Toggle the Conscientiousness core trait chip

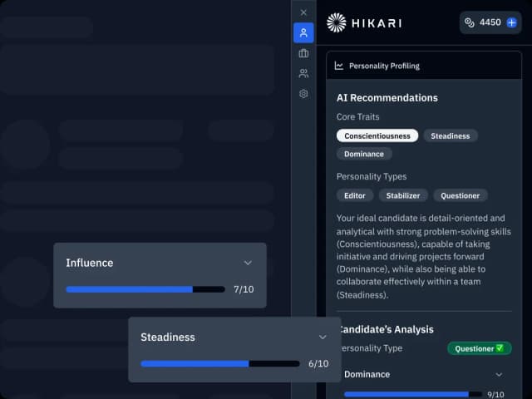point(377,135)
